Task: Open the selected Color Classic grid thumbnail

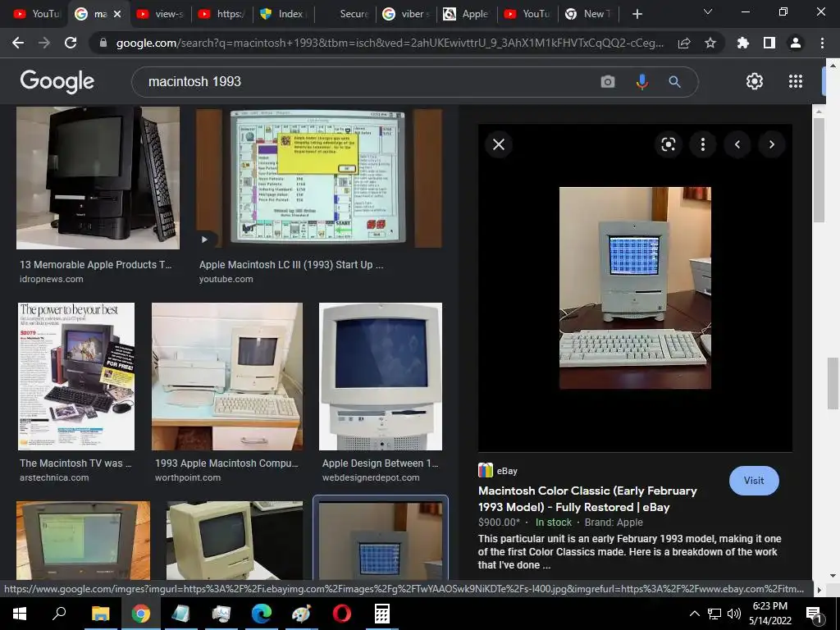Action: [381, 540]
